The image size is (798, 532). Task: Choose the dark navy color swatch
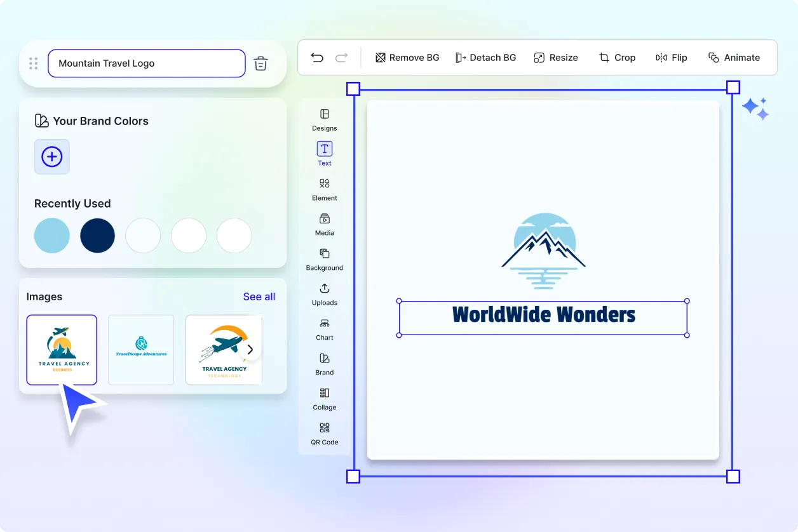pos(98,236)
